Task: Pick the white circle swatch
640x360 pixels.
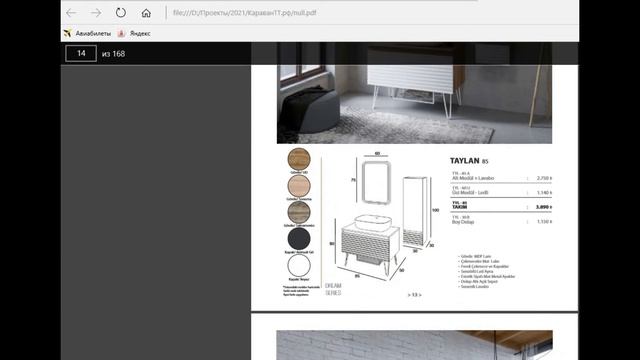Action: (x=299, y=266)
